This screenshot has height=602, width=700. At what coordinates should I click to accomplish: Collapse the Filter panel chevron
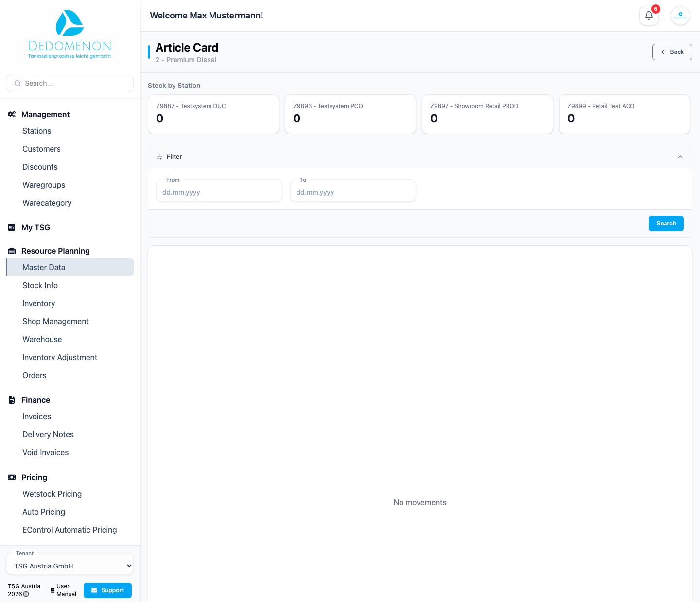pyautogui.click(x=680, y=157)
